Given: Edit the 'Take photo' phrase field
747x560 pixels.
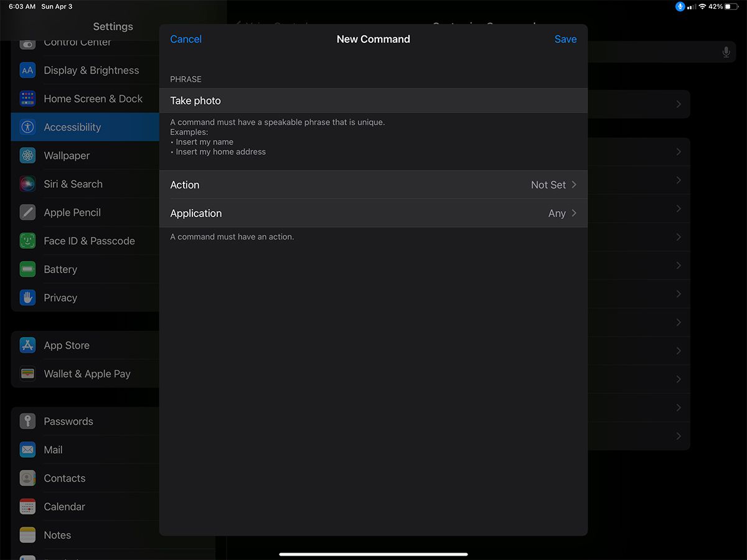Looking at the screenshot, I should (374, 100).
